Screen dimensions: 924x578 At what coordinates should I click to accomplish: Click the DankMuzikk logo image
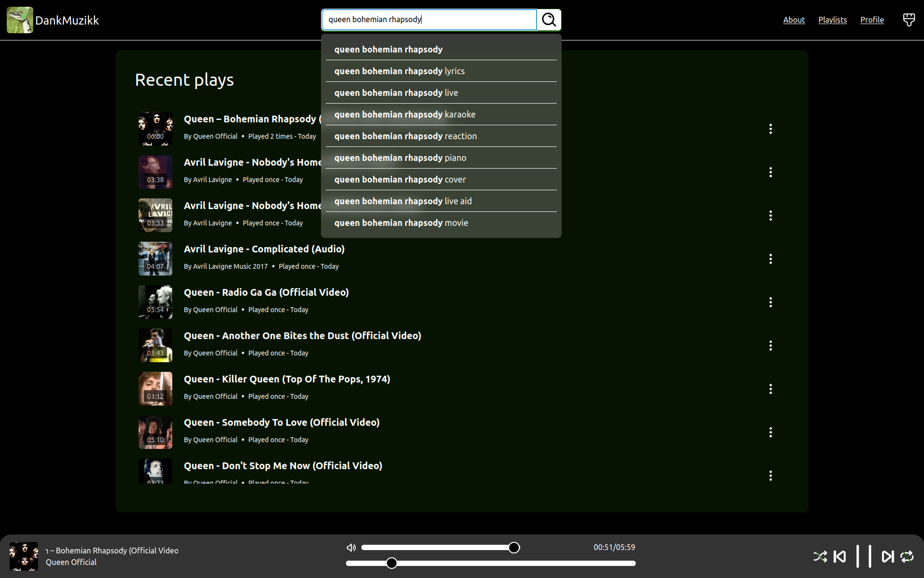click(20, 20)
